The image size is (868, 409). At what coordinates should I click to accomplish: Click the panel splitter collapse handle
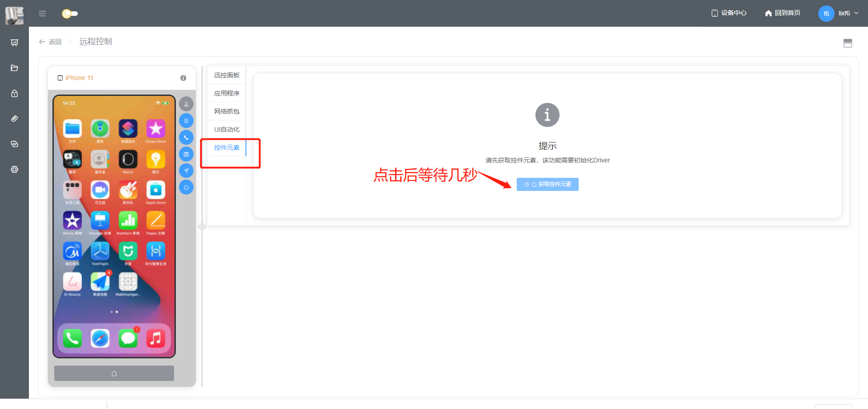coord(202,227)
